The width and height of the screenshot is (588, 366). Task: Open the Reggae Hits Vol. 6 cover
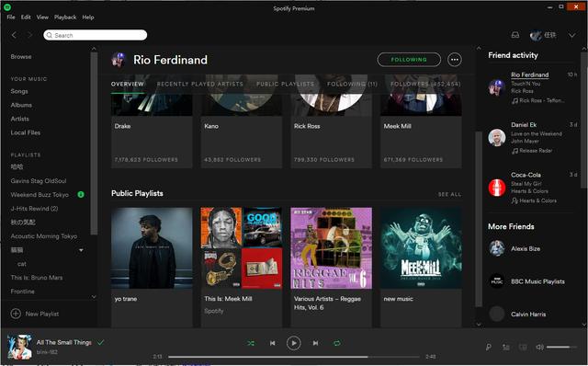pos(331,248)
